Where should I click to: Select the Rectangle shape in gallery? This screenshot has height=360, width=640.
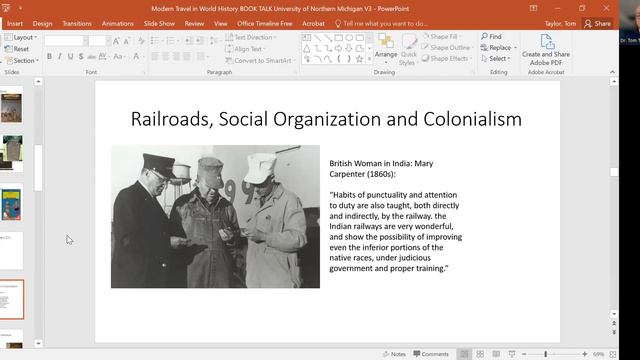point(338,38)
